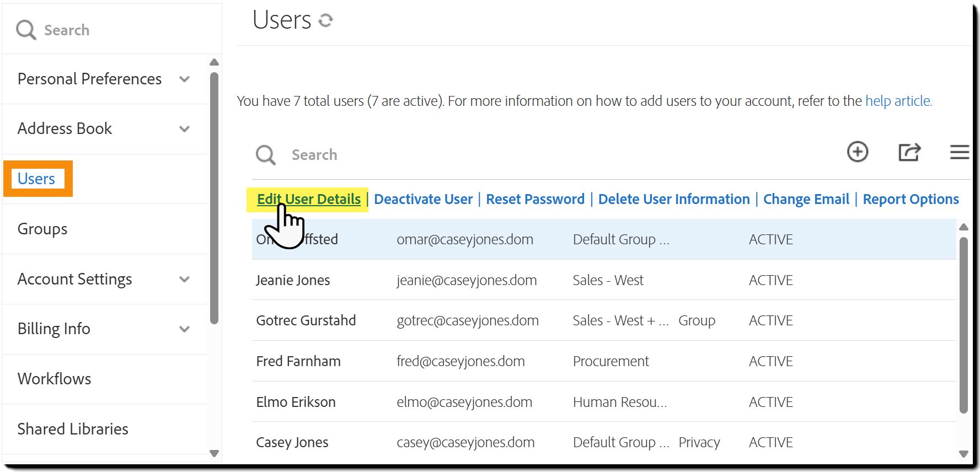Image resolution: width=980 pixels, height=472 pixels.
Task: Click Change Email link
Action: pos(806,199)
